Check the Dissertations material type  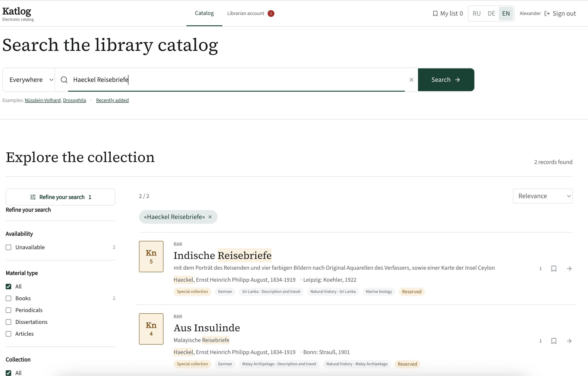click(x=9, y=322)
